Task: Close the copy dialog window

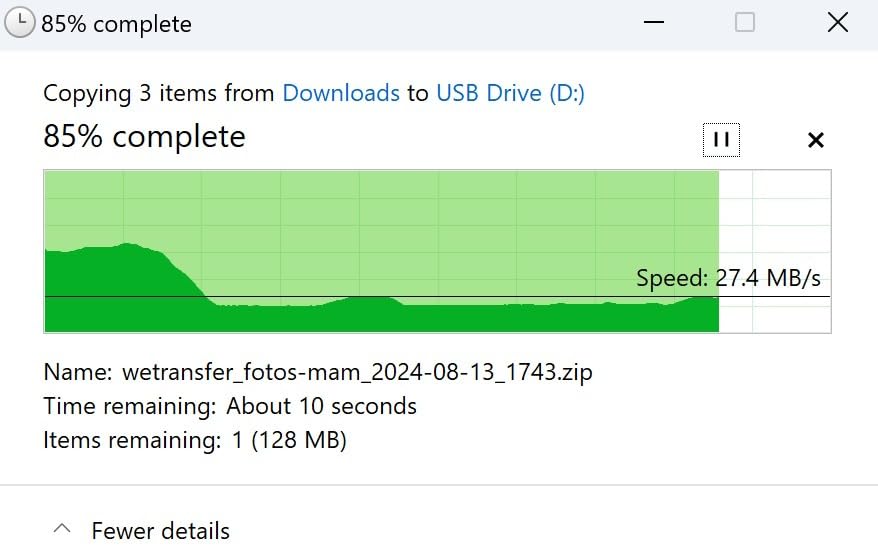Action: click(837, 23)
